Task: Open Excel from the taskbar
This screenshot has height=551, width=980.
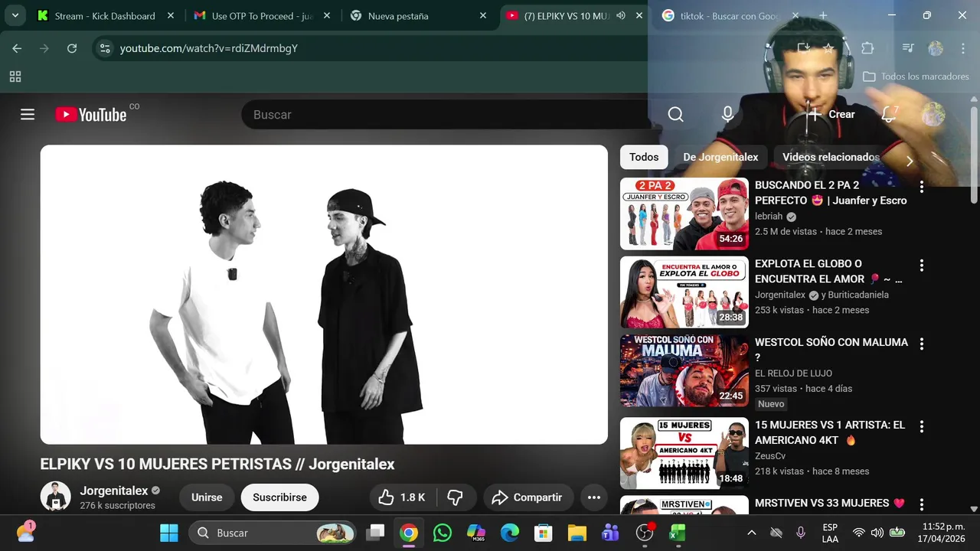Action: (678, 533)
